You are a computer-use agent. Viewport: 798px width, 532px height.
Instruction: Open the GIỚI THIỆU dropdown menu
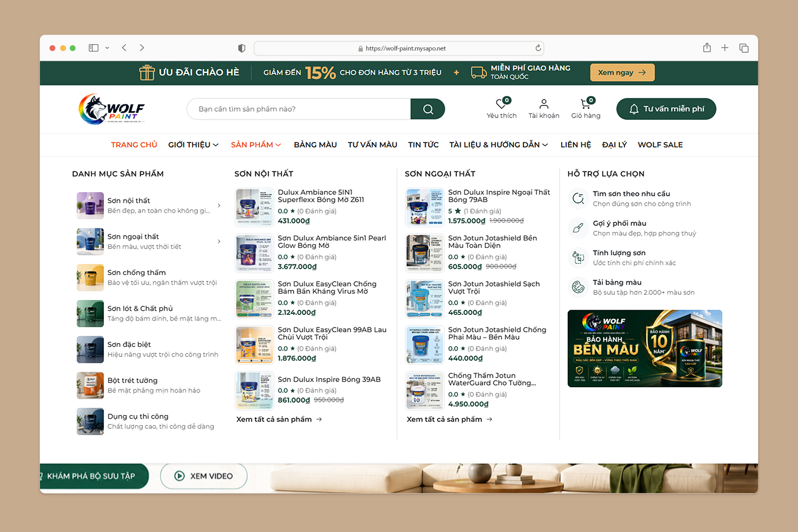tap(193, 145)
